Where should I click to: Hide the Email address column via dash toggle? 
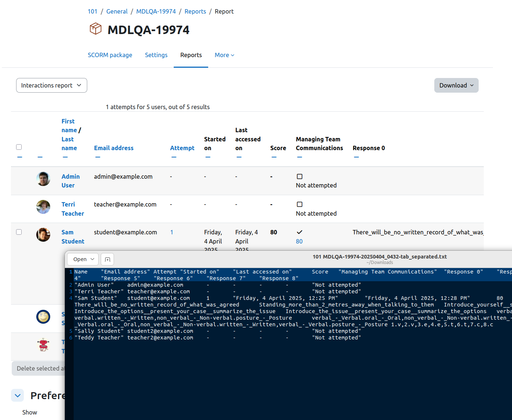(x=98, y=157)
